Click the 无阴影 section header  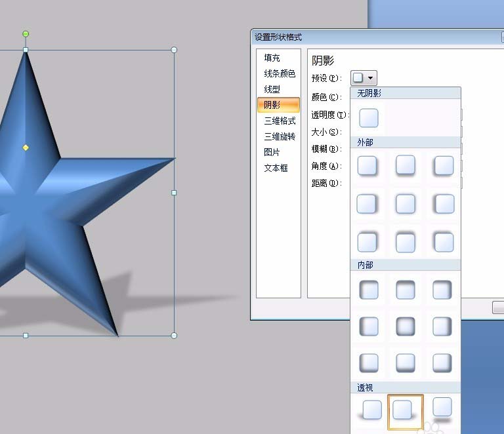[x=406, y=93]
